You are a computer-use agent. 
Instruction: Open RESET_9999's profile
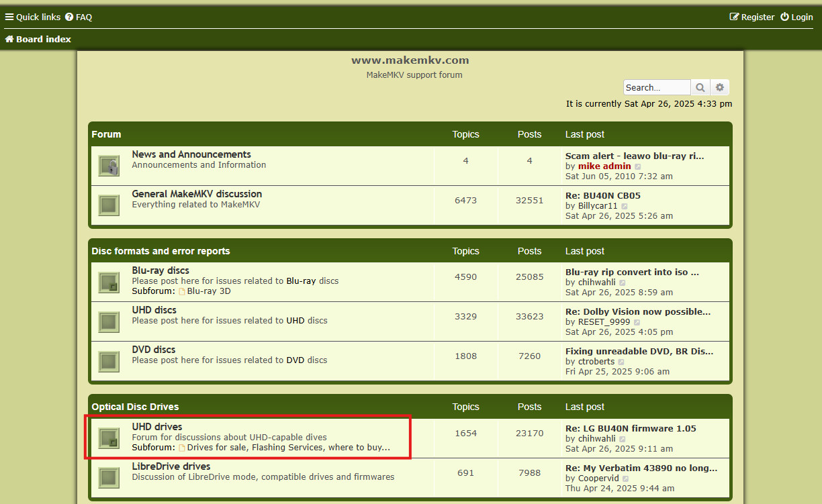tap(606, 321)
